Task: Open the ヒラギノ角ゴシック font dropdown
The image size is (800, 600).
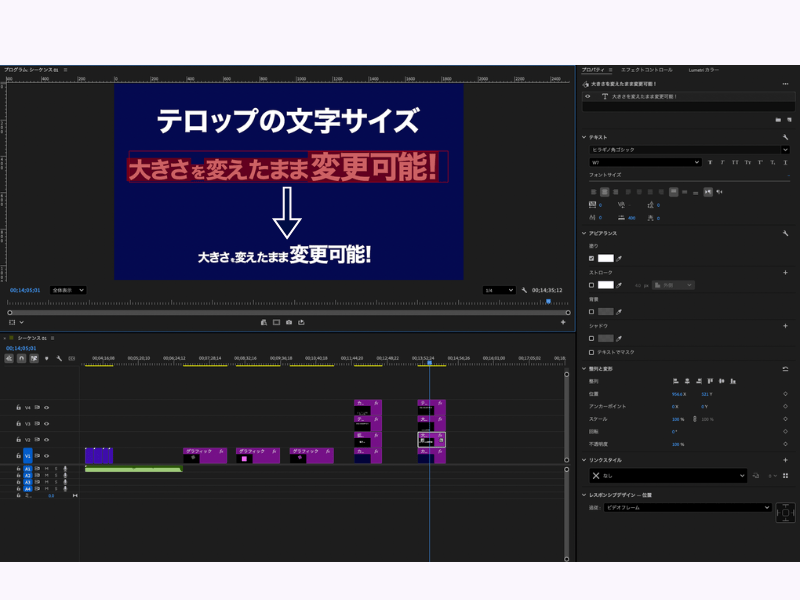Action: (688, 149)
